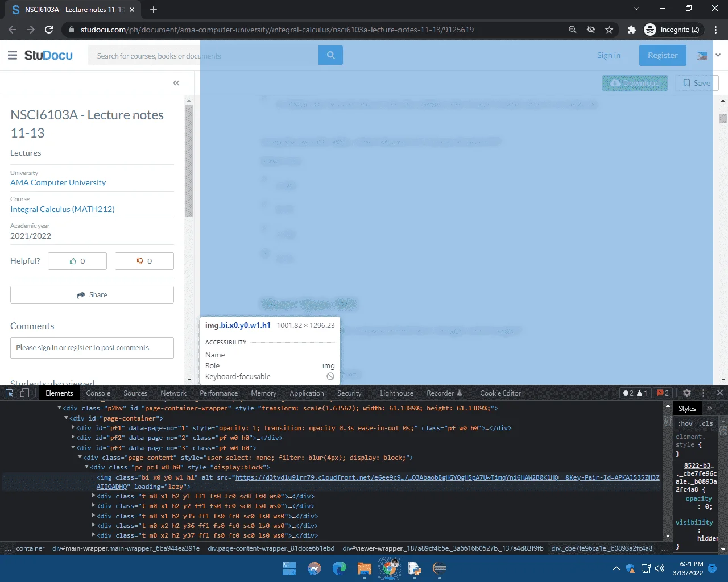This screenshot has height=582, width=728.
Task: Open Chrome extensions puzzle icon
Action: click(631, 30)
